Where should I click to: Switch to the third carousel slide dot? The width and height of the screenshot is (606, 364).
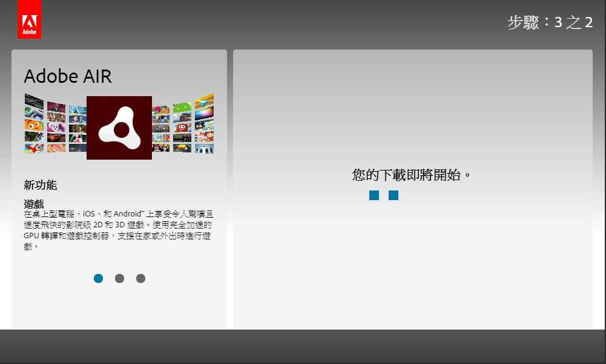pyautogui.click(x=140, y=278)
